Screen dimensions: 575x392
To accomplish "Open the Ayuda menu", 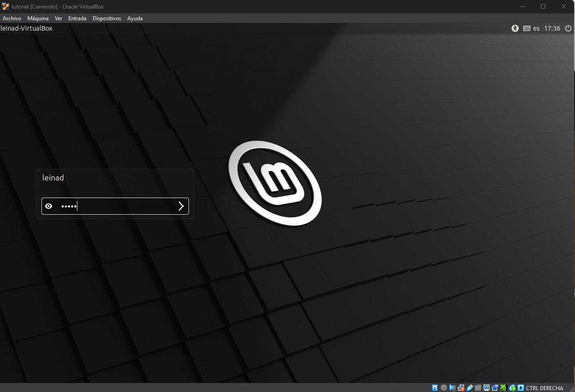I will click(x=135, y=18).
